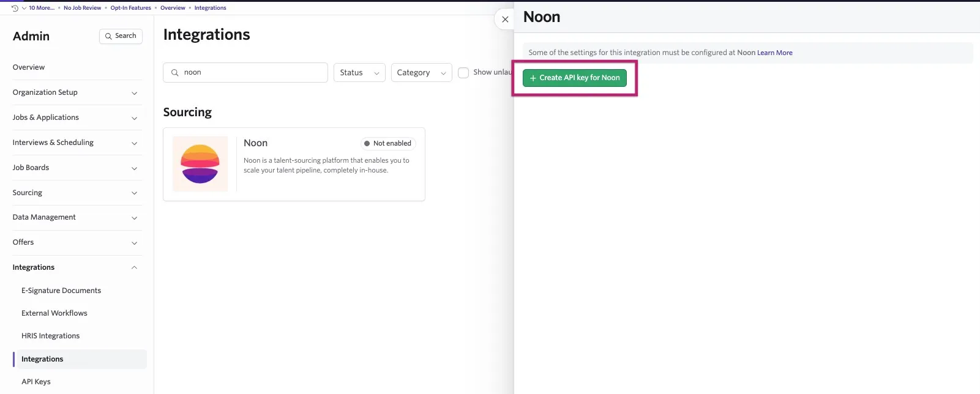
Task: Open Integrations breadcrumb link
Action: click(211, 8)
